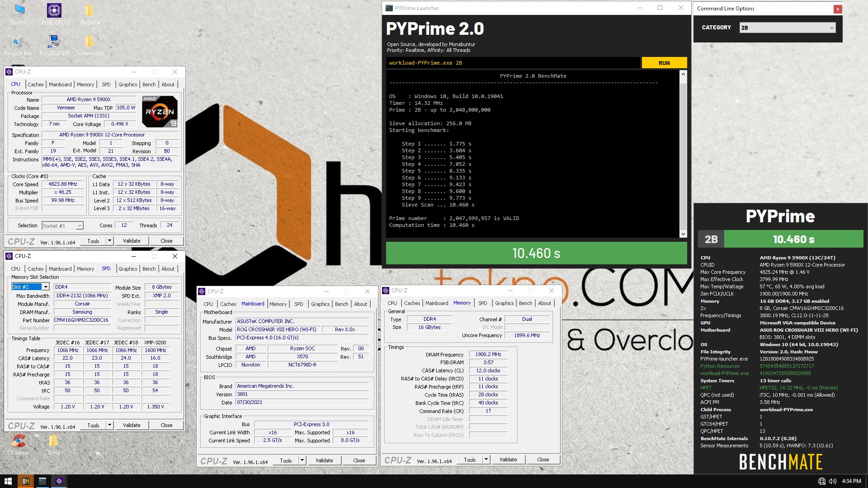Screen dimensions: 868x488
Task: Click the BIOS date 07/30/2021
Action: pos(302,402)
